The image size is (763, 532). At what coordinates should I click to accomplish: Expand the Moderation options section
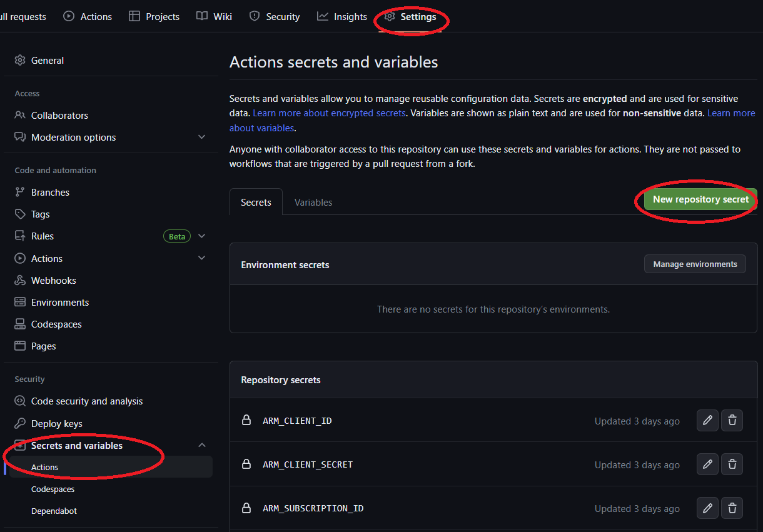201,136
